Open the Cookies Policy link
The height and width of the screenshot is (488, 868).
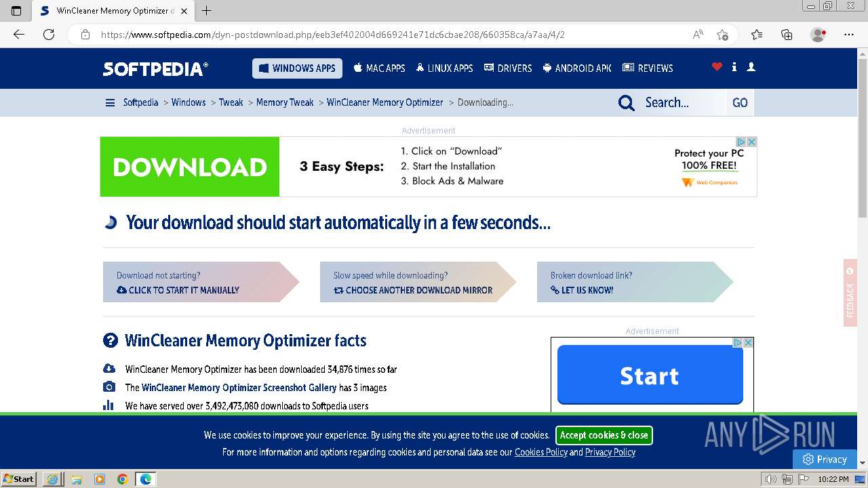click(x=541, y=452)
